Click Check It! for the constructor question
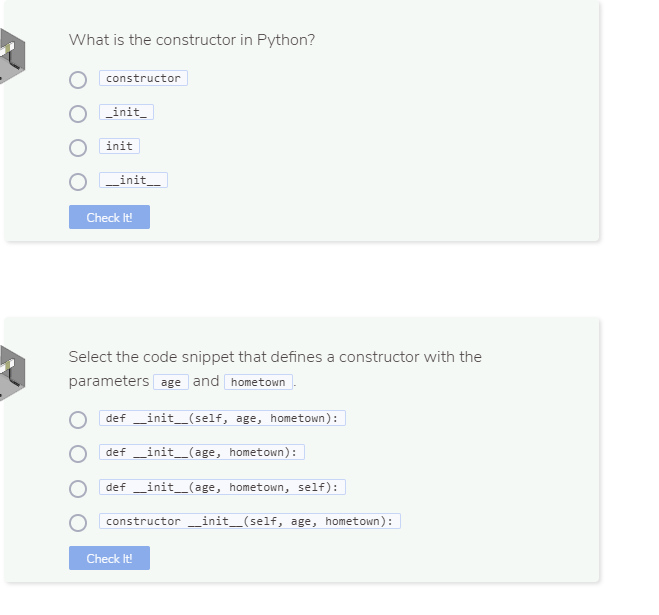The image size is (659, 615). coord(109,217)
